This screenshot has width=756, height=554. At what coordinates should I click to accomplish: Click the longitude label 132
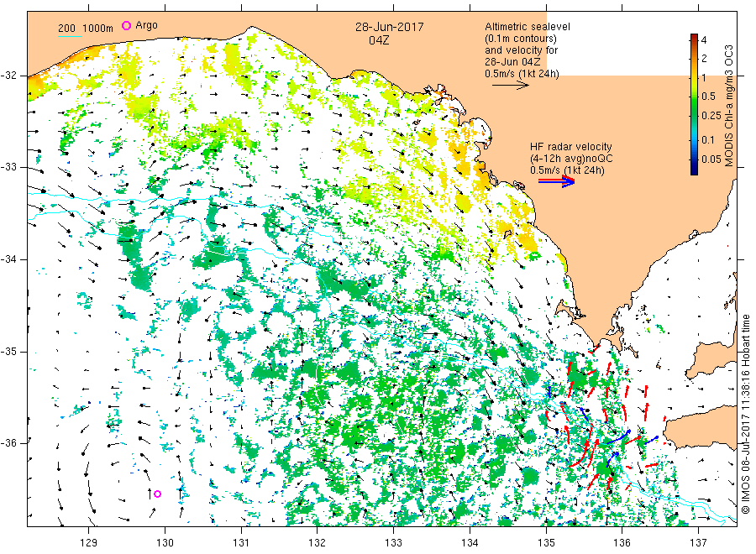tap(318, 543)
